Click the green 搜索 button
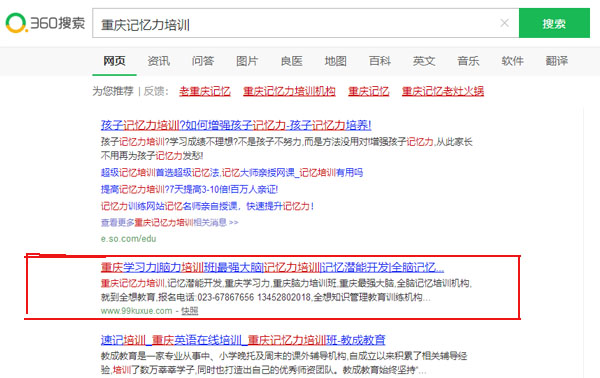This screenshot has width=600, height=378. click(x=554, y=23)
